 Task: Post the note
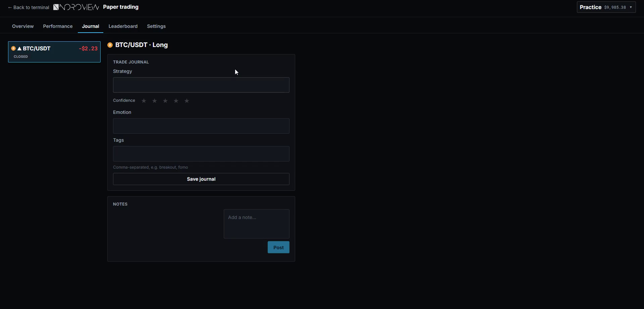(x=278, y=248)
